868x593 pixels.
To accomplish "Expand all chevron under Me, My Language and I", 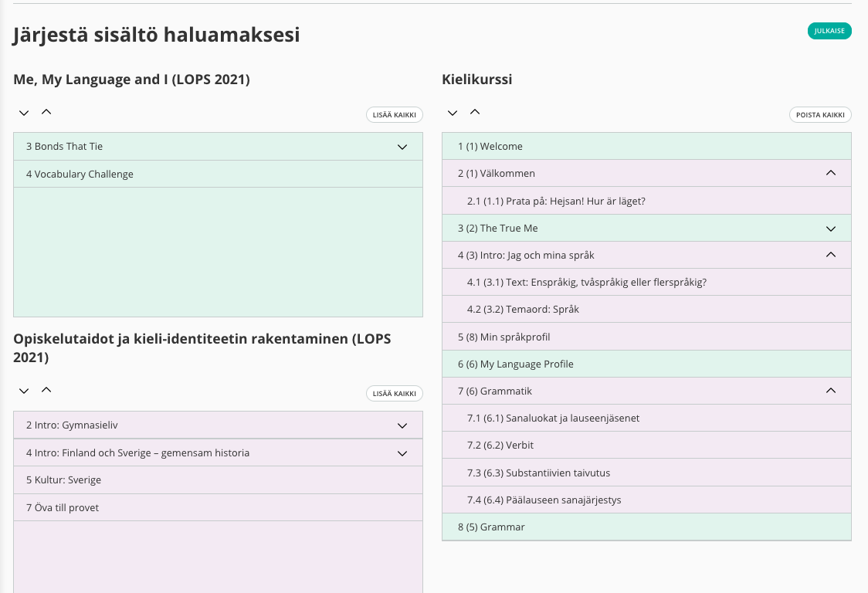I will [24, 114].
